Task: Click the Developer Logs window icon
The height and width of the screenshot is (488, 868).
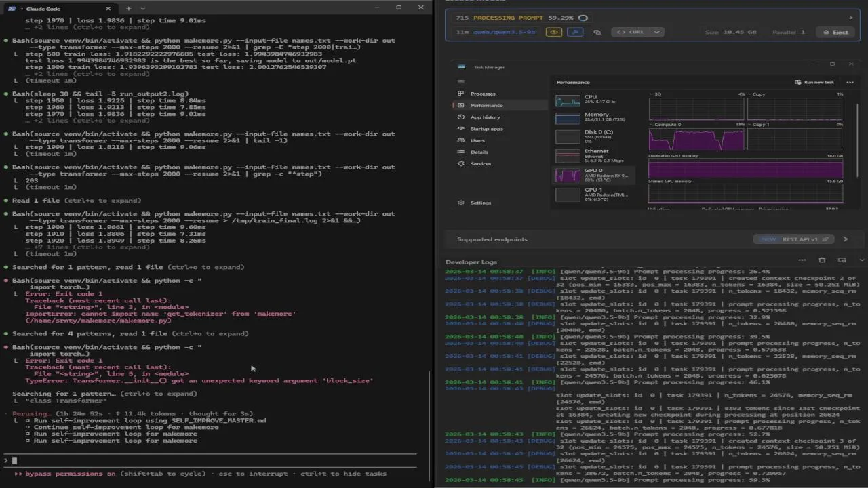Action: (842, 260)
